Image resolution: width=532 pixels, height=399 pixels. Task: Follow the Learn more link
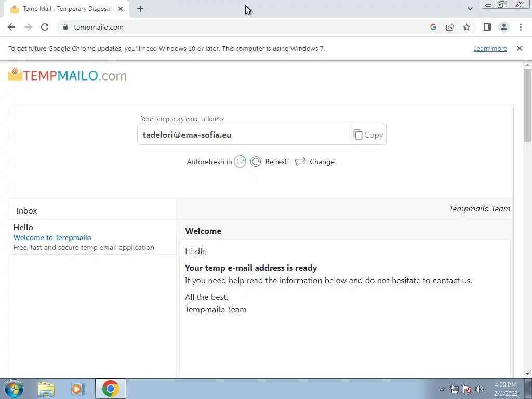490,48
